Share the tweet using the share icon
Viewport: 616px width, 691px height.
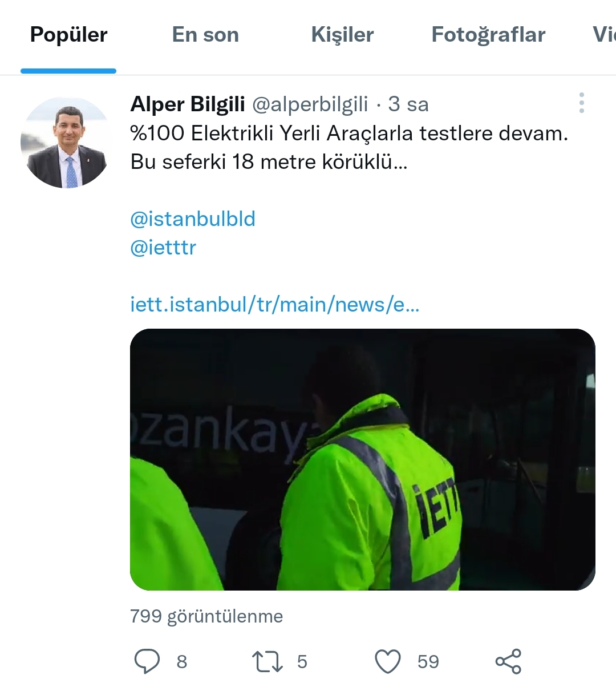point(508,661)
